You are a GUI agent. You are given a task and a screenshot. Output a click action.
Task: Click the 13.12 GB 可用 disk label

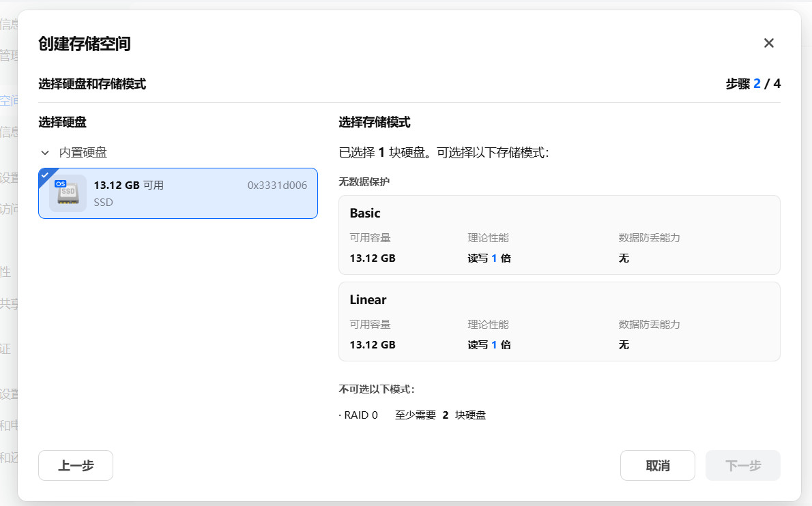tap(128, 185)
